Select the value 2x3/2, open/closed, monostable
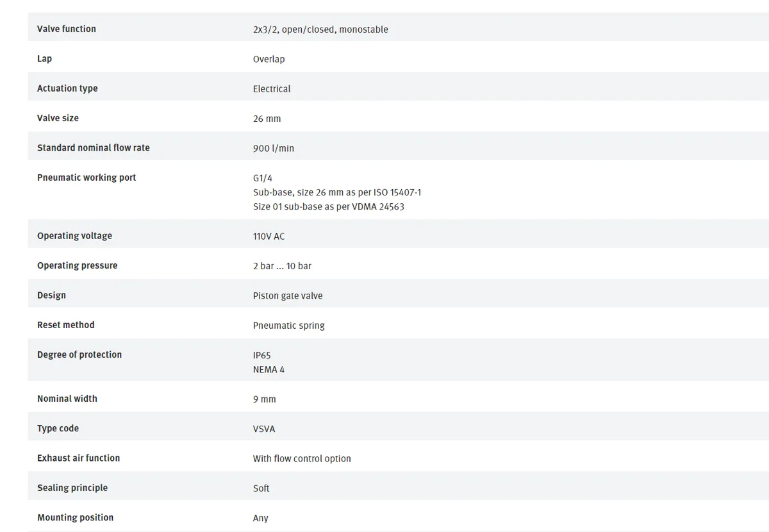This screenshot has height=532, width=769. tap(320, 29)
